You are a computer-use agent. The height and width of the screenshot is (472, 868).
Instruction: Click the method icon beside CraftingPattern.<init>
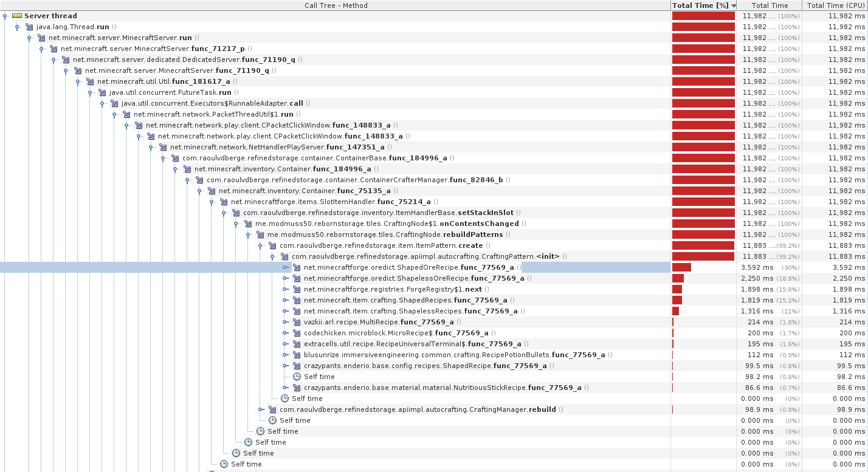(284, 256)
